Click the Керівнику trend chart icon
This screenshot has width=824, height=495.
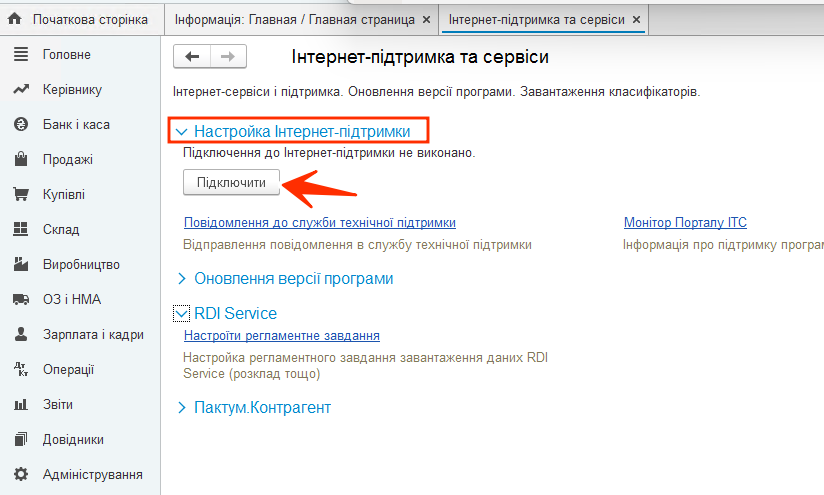coord(20,90)
